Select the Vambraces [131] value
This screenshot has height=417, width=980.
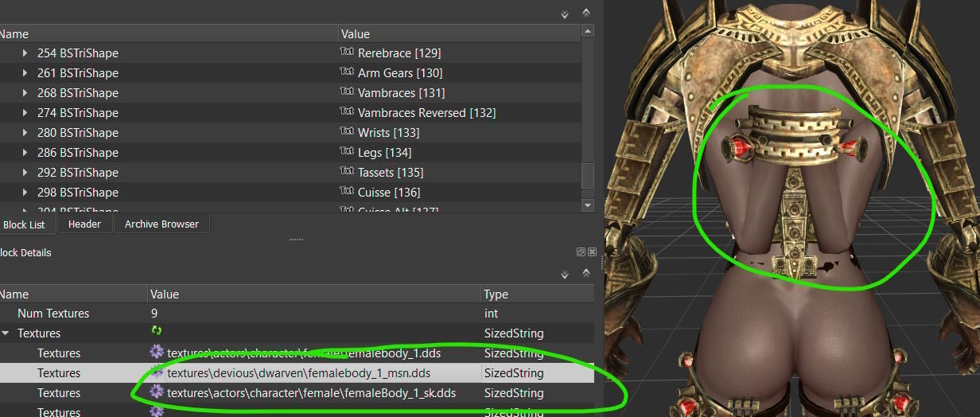pyautogui.click(x=401, y=93)
